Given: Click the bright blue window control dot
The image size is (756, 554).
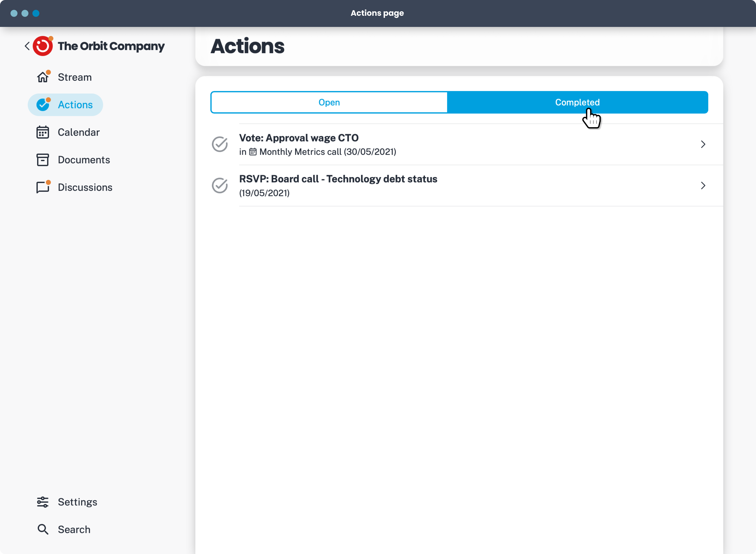Looking at the screenshot, I should (x=36, y=13).
